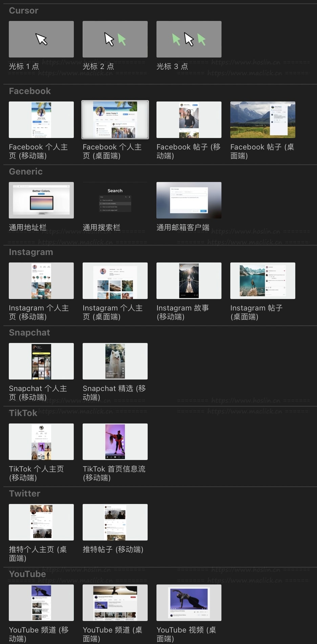Image resolution: width=317 pixels, height=644 pixels.
Task: Click the label text 光标 1 点
Action: point(24,66)
